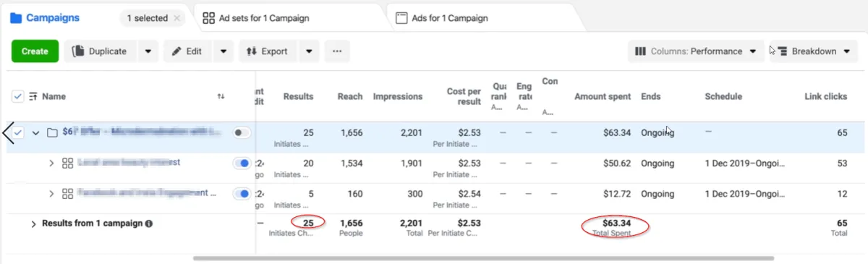
Task: Click the sort arrows next to Name
Action: tap(221, 96)
